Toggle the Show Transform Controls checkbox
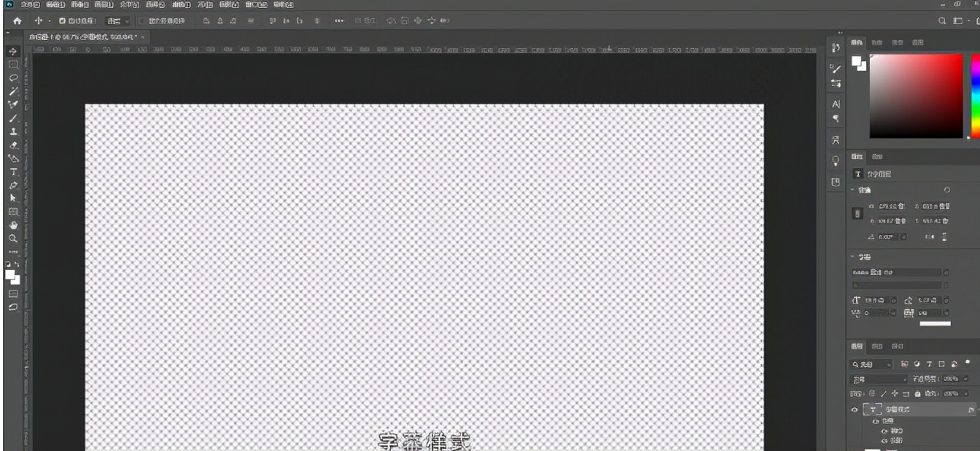This screenshot has height=451, width=980. click(x=142, y=21)
